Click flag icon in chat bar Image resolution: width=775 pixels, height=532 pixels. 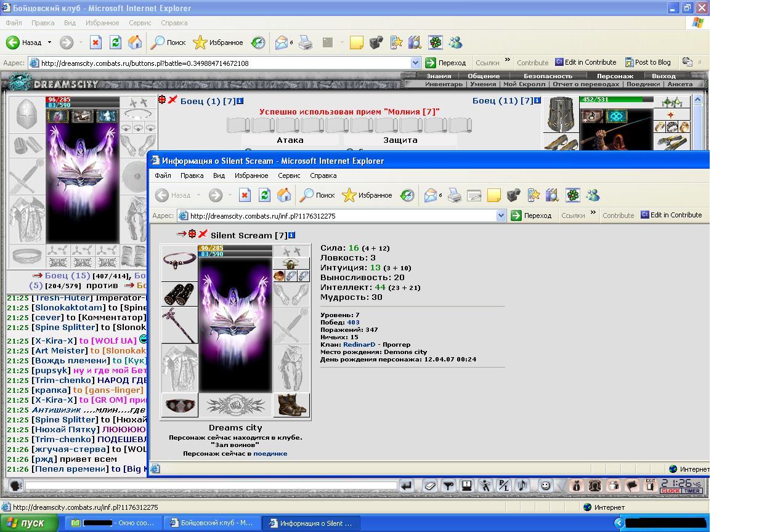click(631, 486)
